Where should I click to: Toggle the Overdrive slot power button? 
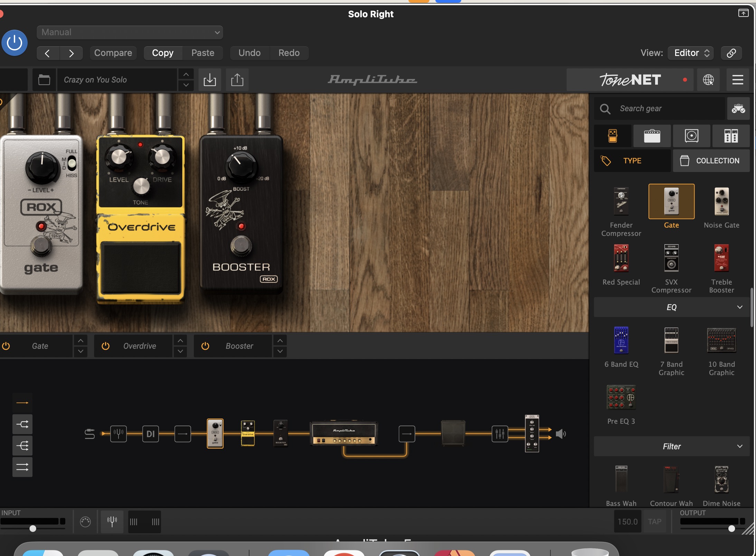pos(105,346)
